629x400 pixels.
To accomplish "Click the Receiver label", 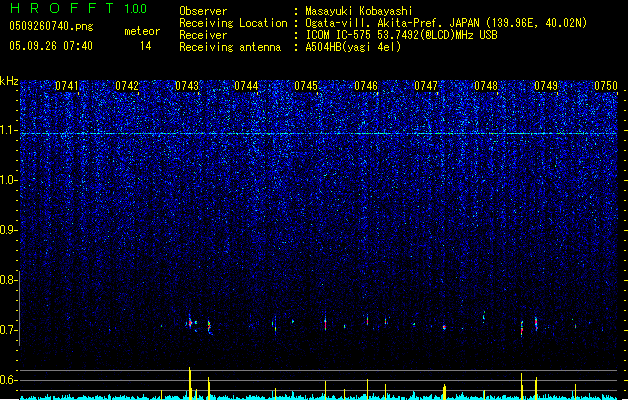I will click(x=203, y=35).
